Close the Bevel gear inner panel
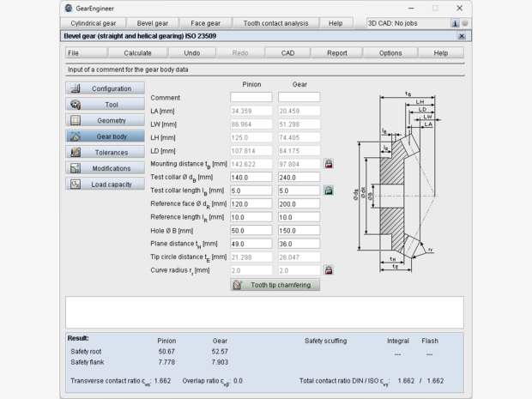Image resolution: width=532 pixels, height=399 pixels. point(462,36)
